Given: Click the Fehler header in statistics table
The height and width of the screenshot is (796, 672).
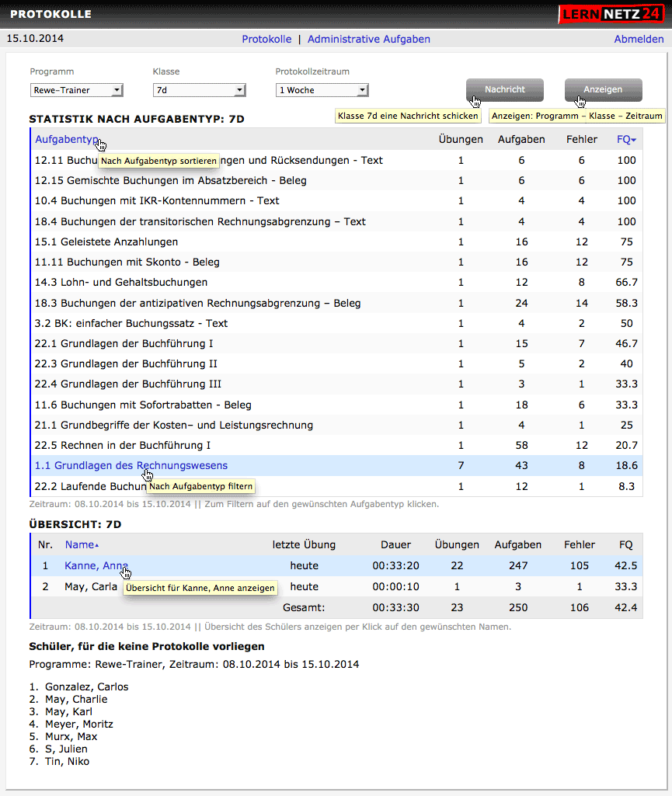Looking at the screenshot, I should point(582,139).
